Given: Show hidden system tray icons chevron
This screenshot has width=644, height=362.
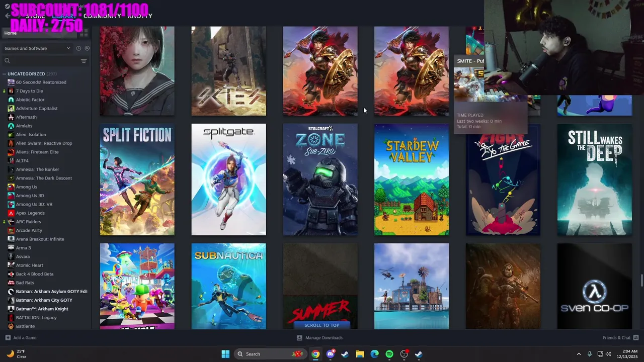Looking at the screenshot, I should (x=579, y=354).
